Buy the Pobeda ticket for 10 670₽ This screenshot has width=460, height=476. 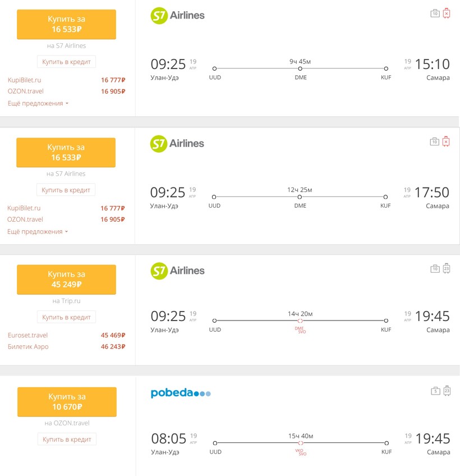(x=67, y=401)
